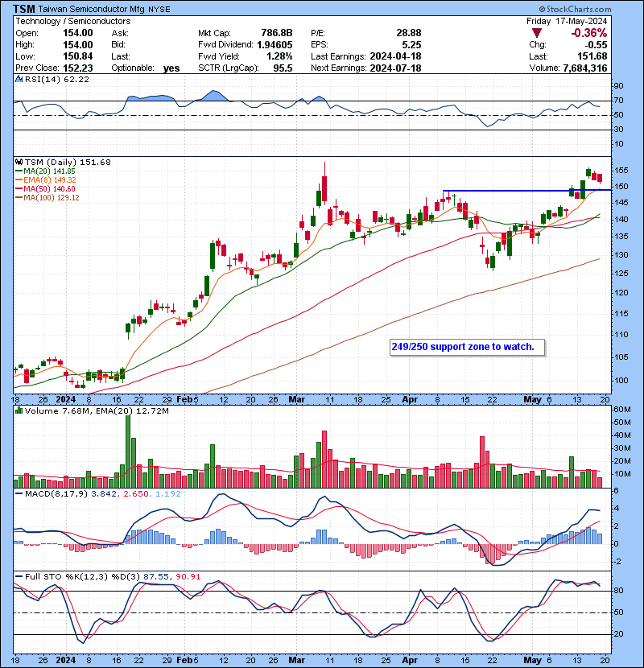
Task: Click the RSI(14) indicator legend icon
Action: pos(19,79)
